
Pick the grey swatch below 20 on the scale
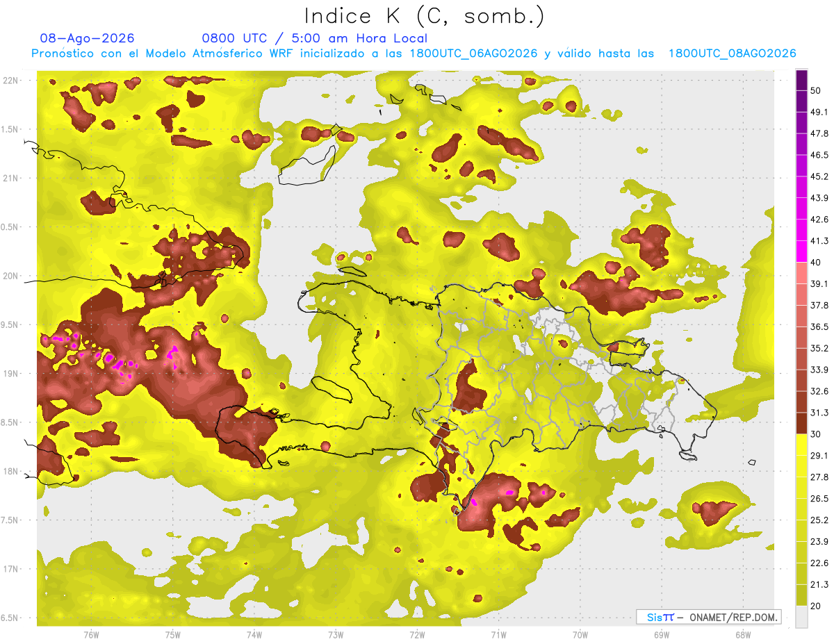coord(801,617)
